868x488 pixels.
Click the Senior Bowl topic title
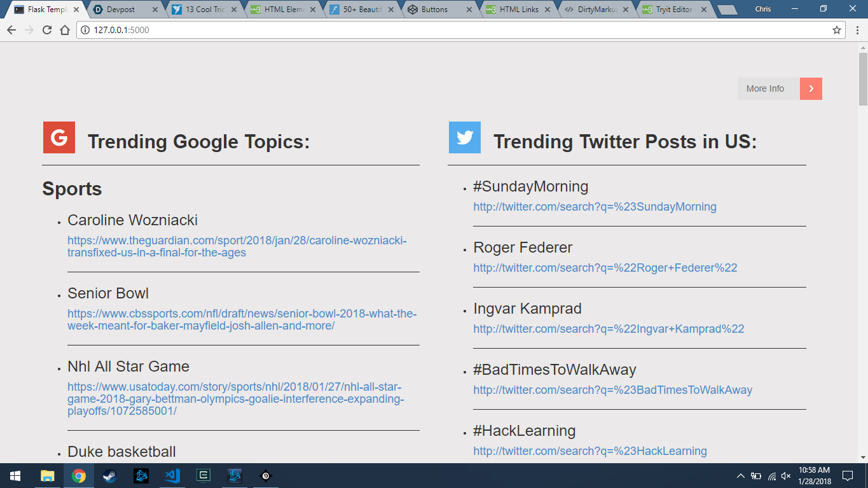click(x=108, y=293)
